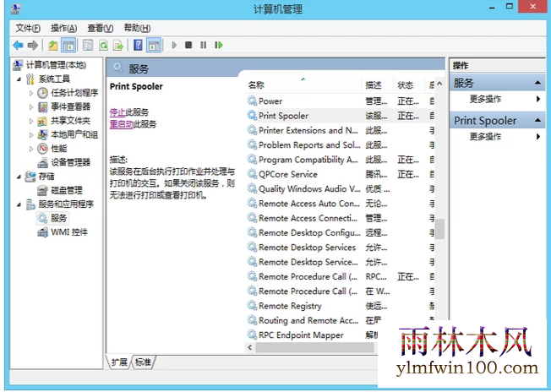
Task: Collapse the 系统工具 tree node
Action: [x=19, y=79]
